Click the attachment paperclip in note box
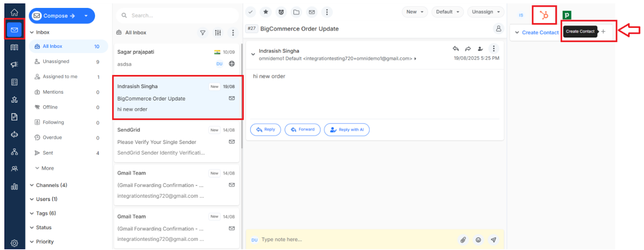Image resolution: width=644 pixels, height=250 pixels. pyautogui.click(x=463, y=240)
